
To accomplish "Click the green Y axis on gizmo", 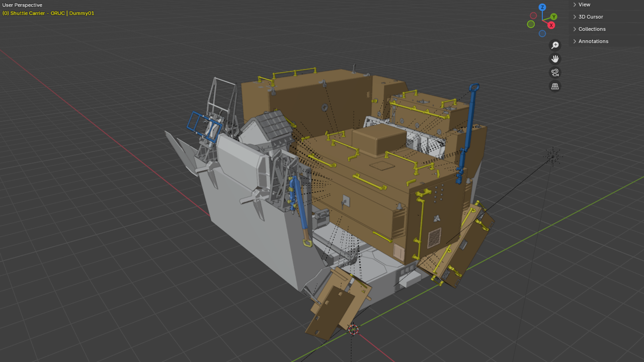I will [x=553, y=17].
